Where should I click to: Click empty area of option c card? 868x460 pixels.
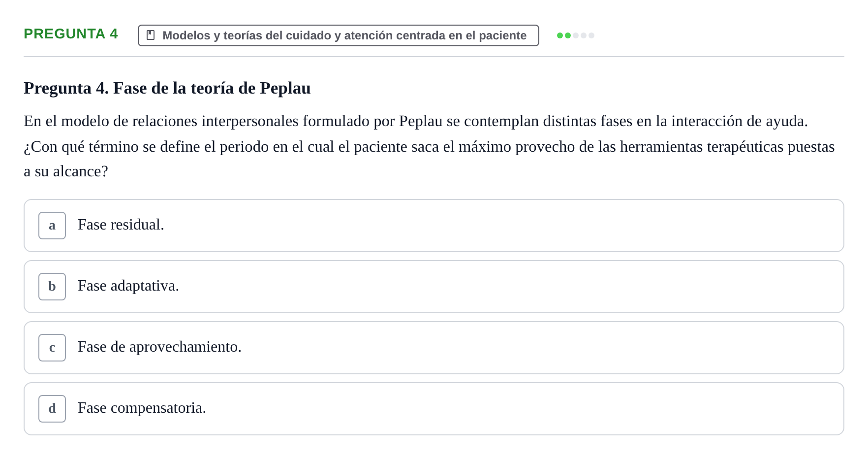[x=541, y=348]
